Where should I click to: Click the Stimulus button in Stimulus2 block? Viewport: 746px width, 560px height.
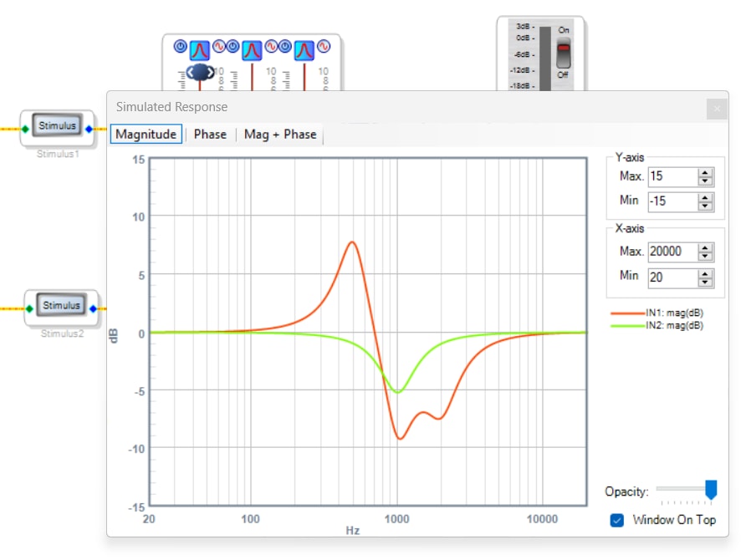pyautogui.click(x=61, y=305)
